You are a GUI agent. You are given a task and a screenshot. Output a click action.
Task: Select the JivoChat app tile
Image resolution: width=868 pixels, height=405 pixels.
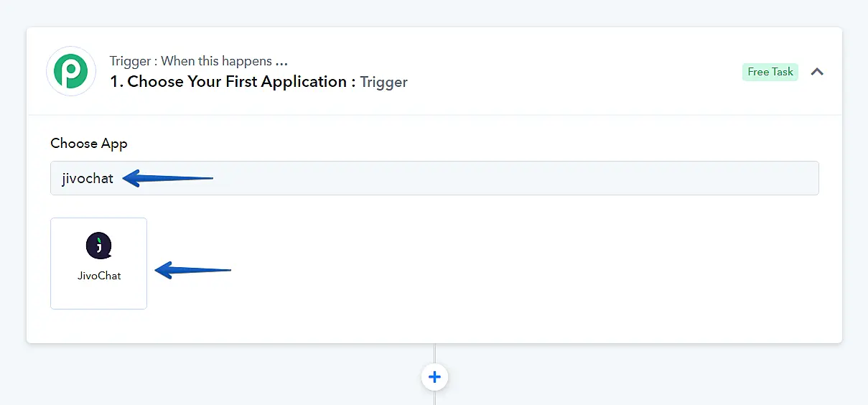(x=99, y=263)
